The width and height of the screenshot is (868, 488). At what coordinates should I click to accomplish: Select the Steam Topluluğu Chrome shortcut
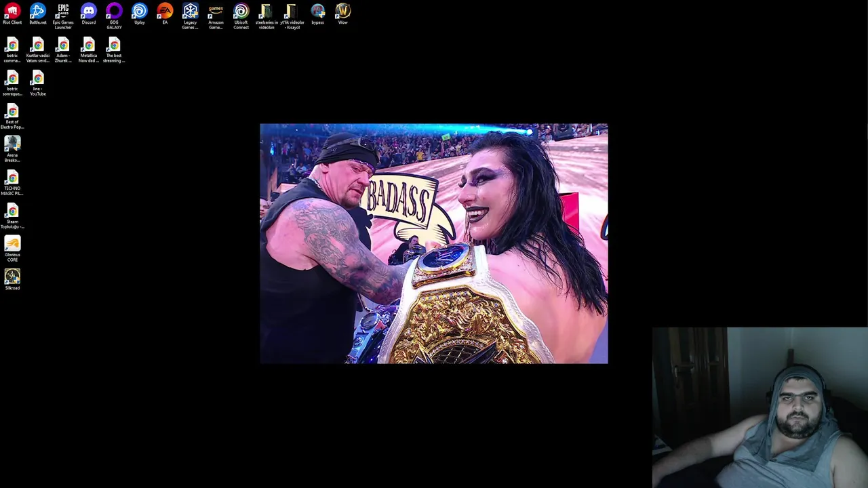pos(12,217)
